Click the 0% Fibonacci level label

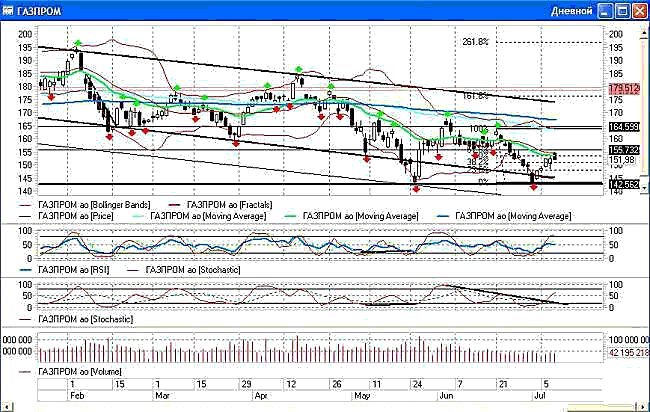[483, 182]
